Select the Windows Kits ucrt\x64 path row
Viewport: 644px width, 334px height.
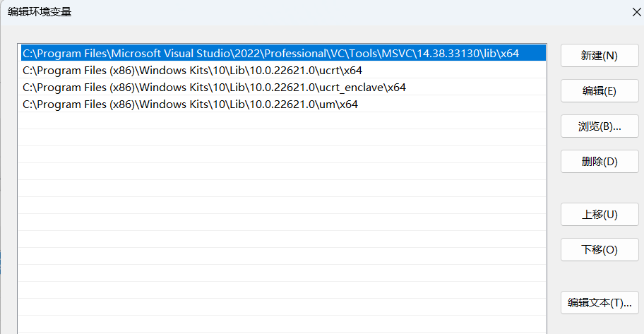tap(283, 70)
